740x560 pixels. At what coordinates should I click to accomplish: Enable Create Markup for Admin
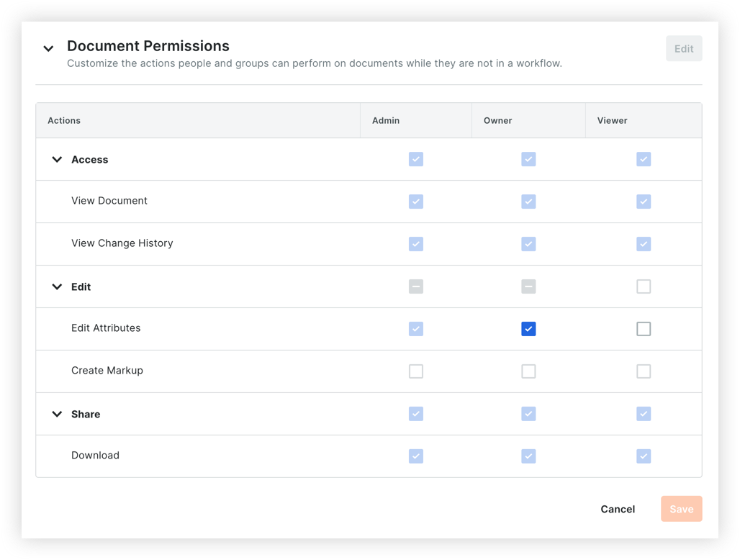click(416, 371)
